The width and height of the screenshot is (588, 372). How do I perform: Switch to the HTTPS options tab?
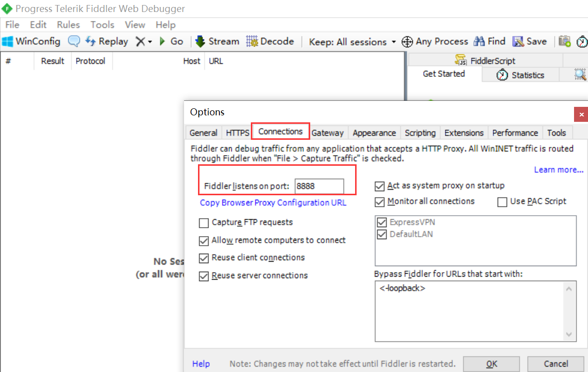pos(237,133)
